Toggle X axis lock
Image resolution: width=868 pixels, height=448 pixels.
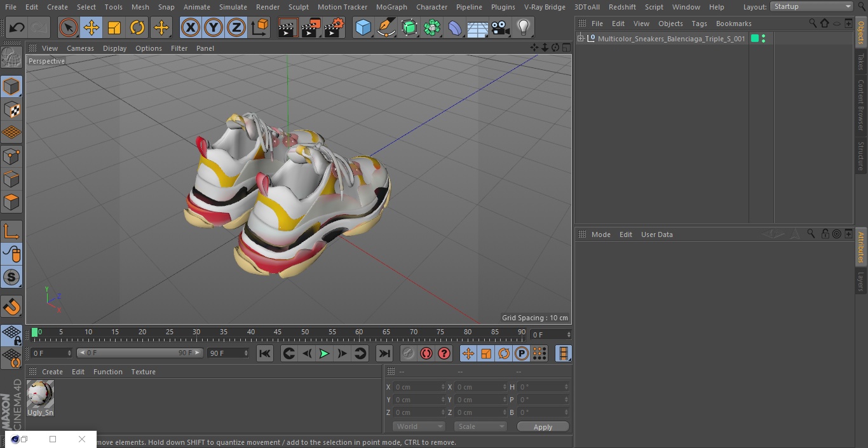[x=190, y=27]
